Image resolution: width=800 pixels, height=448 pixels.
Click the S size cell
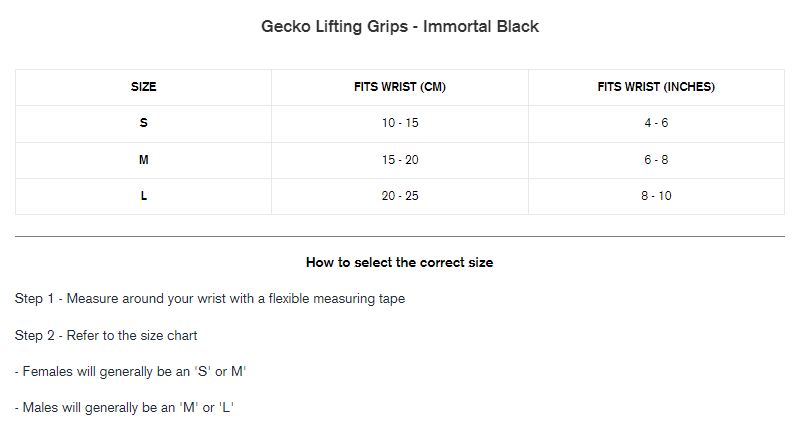[x=144, y=123]
